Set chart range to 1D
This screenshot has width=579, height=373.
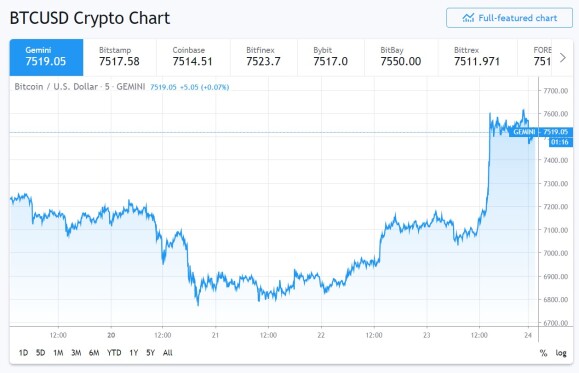pyautogui.click(x=23, y=353)
